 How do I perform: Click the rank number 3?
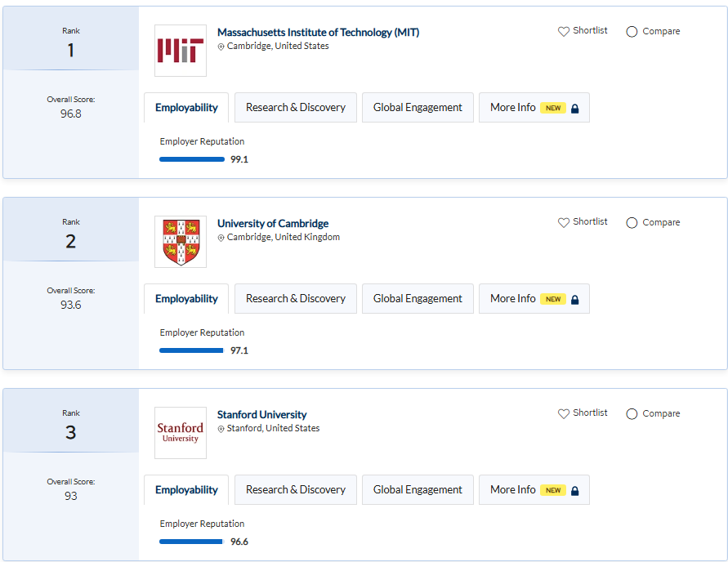(x=70, y=432)
